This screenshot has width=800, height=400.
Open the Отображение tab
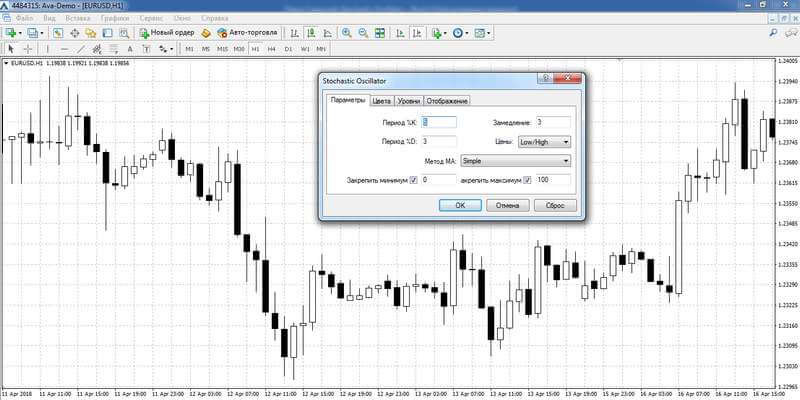(447, 101)
